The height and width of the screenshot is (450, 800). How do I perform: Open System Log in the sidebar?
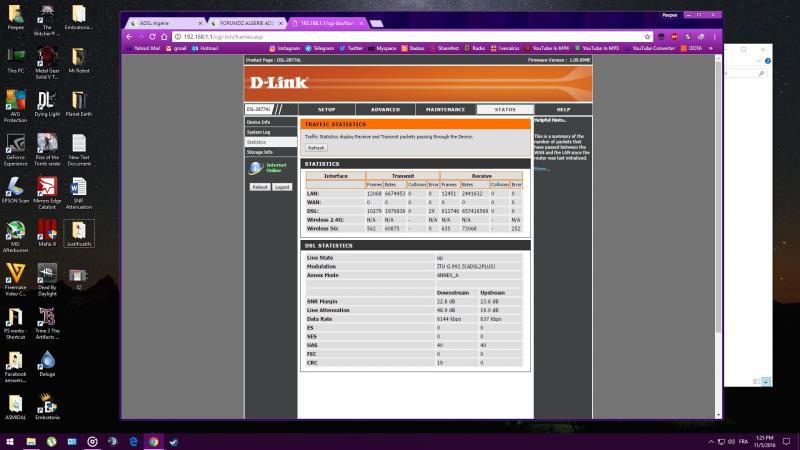tap(259, 132)
